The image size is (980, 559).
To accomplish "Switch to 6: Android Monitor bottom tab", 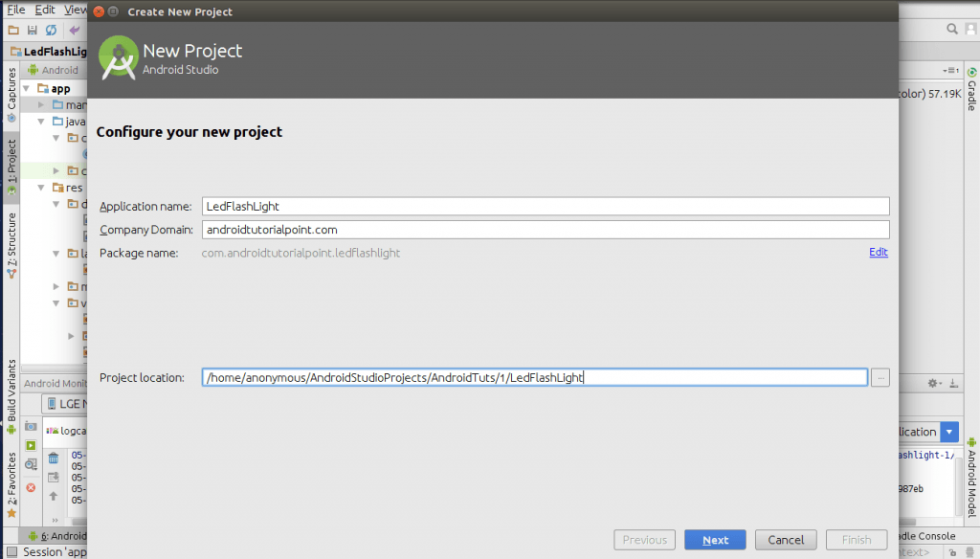I will 57,536.
